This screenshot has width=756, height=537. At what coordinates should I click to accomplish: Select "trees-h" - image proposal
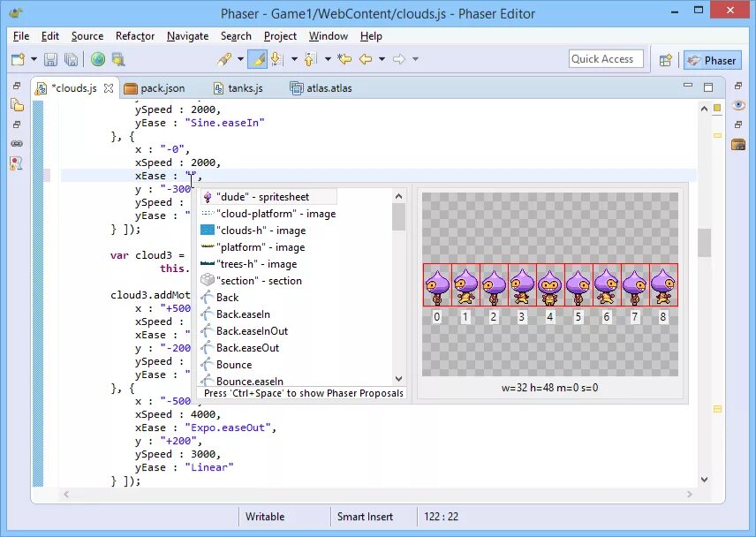249,264
